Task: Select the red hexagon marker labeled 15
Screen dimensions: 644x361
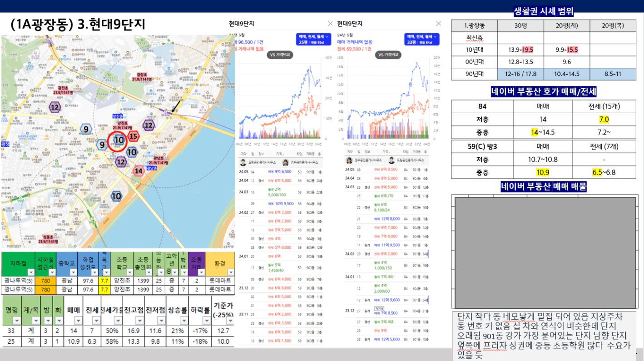Action: click(x=133, y=135)
